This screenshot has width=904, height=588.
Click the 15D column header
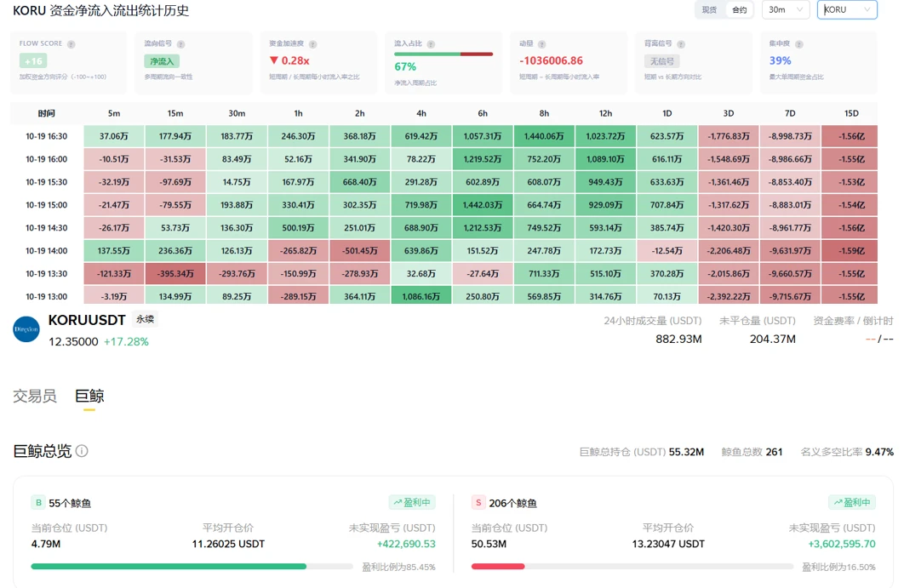coord(851,113)
